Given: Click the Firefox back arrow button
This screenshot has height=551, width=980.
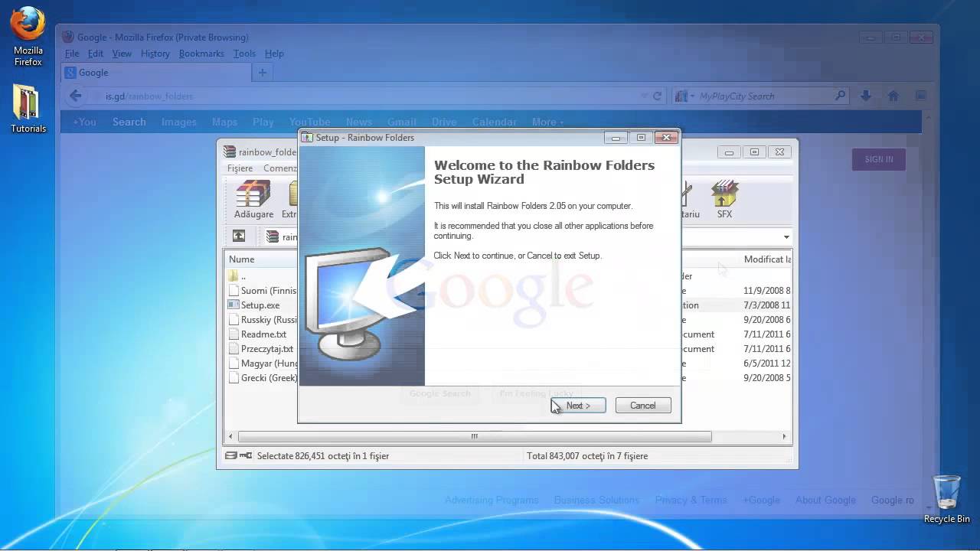Looking at the screenshot, I should (x=75, y=96).
